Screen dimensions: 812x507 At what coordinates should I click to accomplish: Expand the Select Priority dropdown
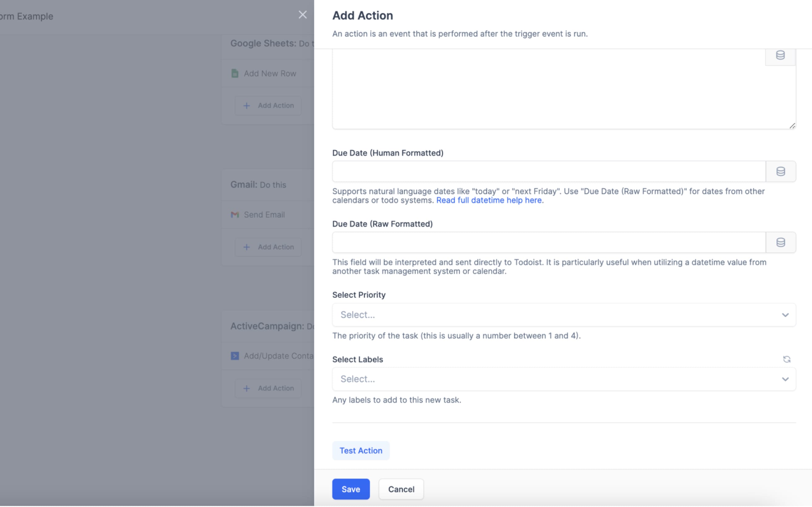(x=564, y=314)
